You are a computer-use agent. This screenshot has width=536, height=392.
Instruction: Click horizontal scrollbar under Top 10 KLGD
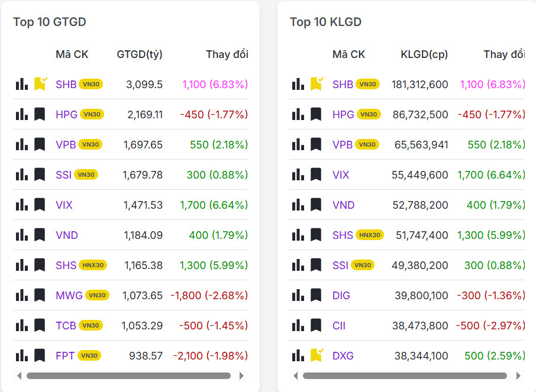click(x=405, y=375)
